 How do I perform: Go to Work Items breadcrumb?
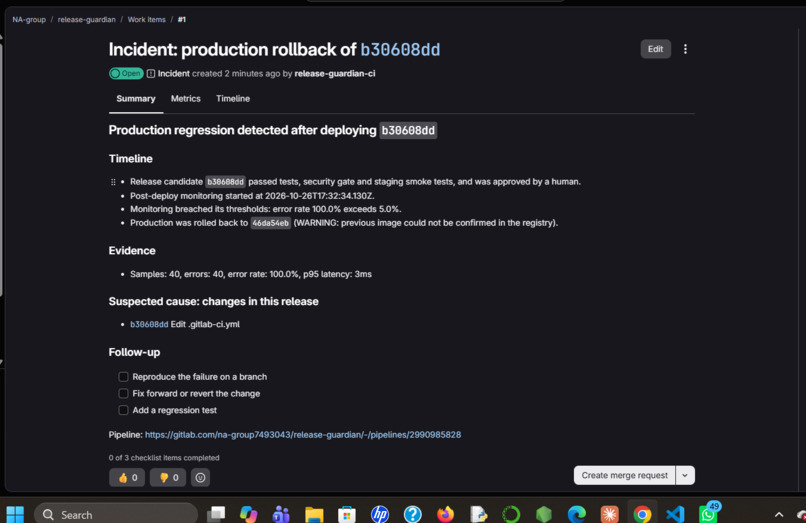tap(146, 20)
